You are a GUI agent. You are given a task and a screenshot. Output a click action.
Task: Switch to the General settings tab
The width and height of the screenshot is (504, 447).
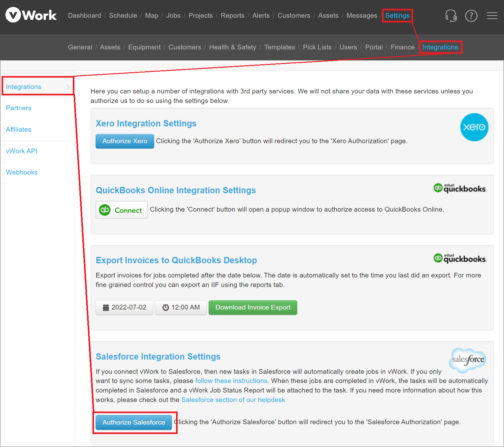click(80, 47)
